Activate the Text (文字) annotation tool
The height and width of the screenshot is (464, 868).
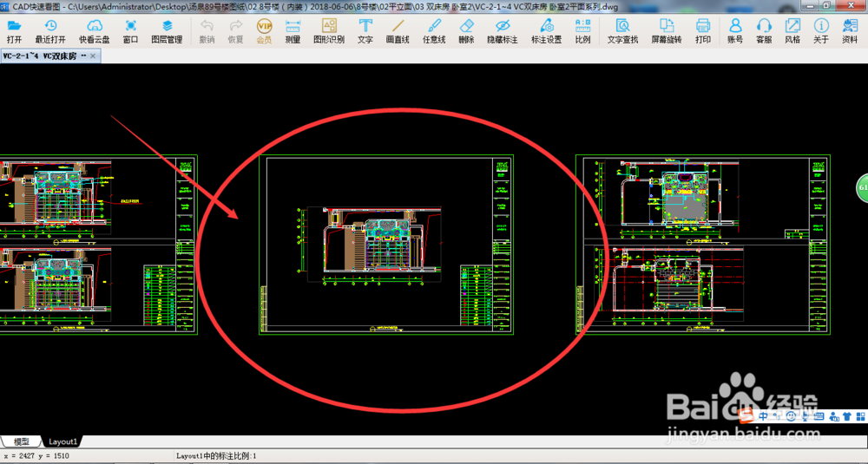click(365, 30)
